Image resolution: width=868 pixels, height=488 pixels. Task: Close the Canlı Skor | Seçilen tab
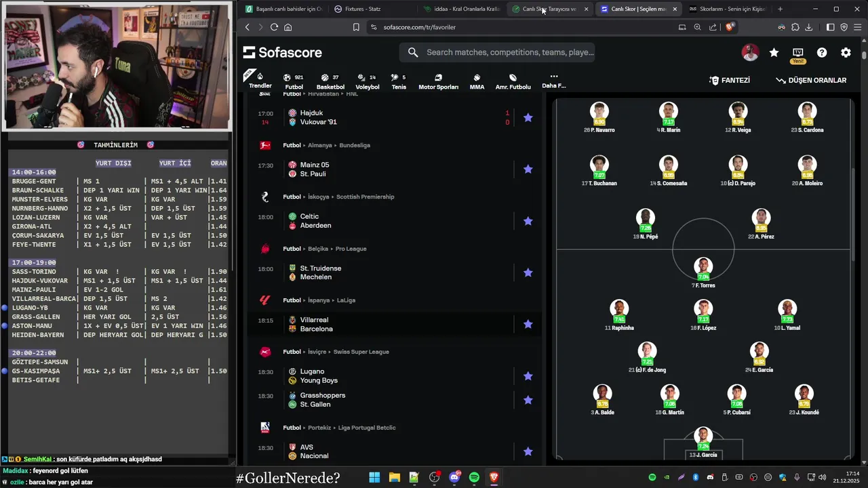(674, 9)
